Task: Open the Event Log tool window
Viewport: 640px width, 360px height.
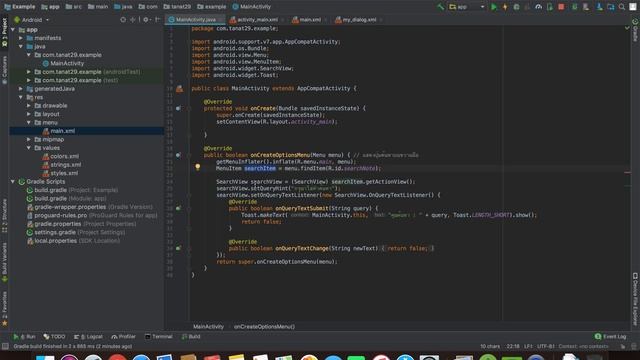Action: coord(611,336)
